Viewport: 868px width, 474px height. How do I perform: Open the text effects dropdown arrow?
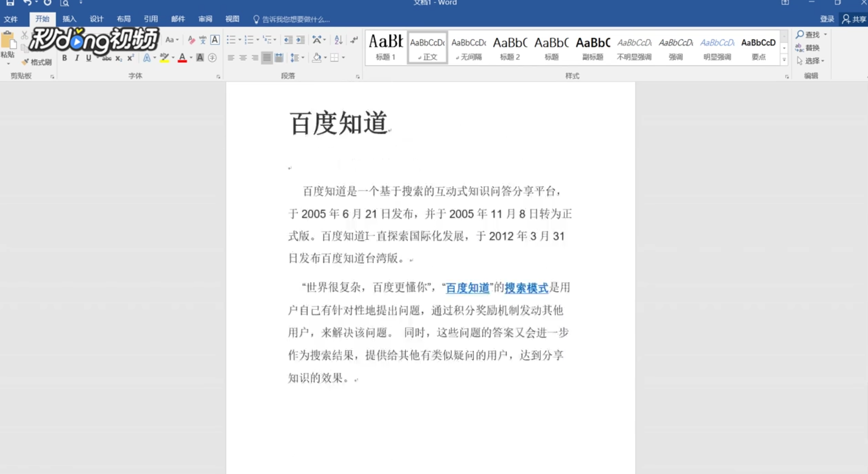154,58
